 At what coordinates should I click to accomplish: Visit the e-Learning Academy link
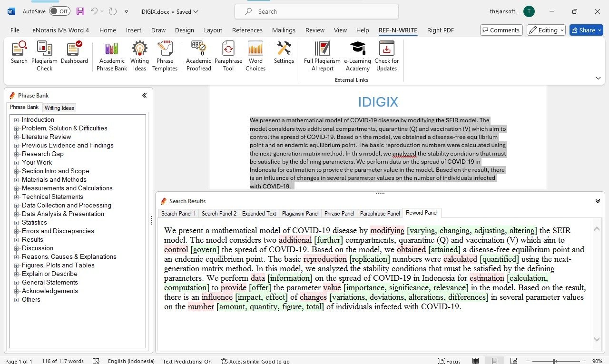click(x=357, y=56)
